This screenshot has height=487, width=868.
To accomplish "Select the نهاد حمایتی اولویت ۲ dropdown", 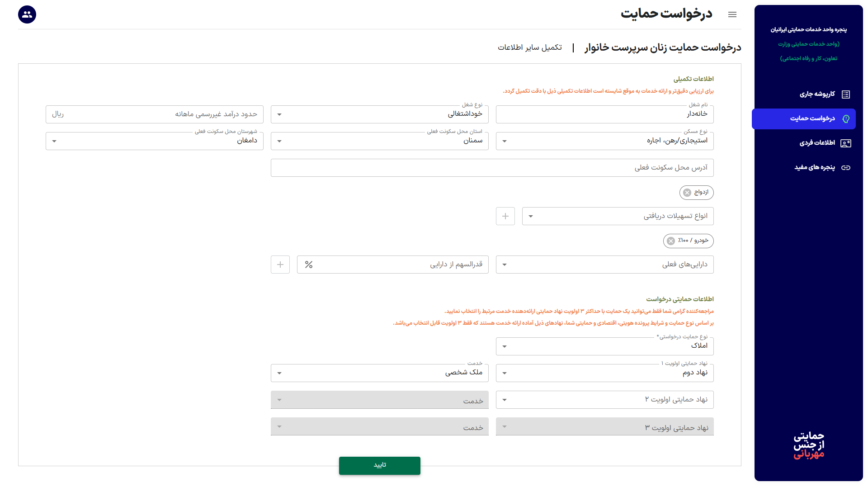I will pos(604,400).
